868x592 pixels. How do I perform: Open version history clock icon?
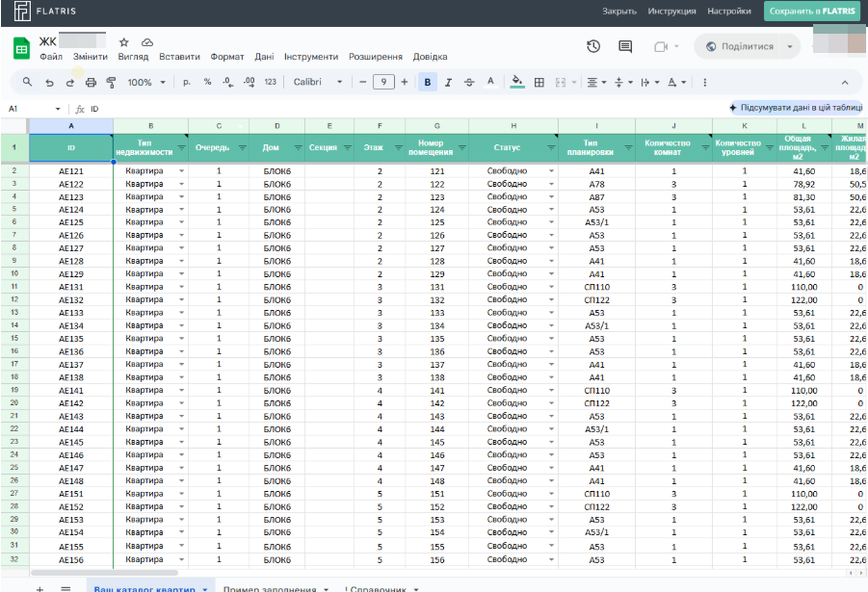[x=593, y=46]
